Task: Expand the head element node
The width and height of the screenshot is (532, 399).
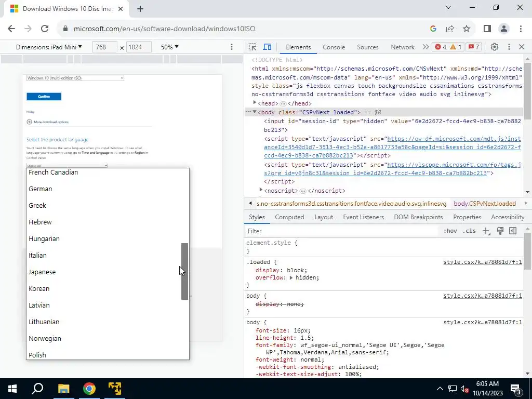Action: click(255, 103)
